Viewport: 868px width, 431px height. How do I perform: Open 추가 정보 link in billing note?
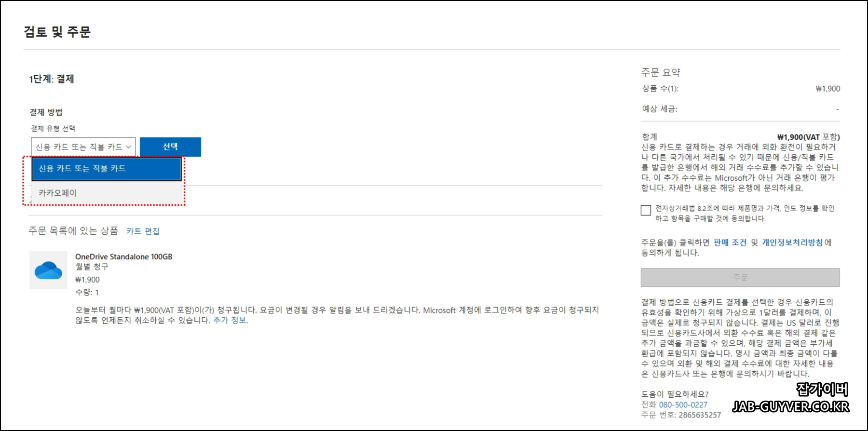(230, 320)
